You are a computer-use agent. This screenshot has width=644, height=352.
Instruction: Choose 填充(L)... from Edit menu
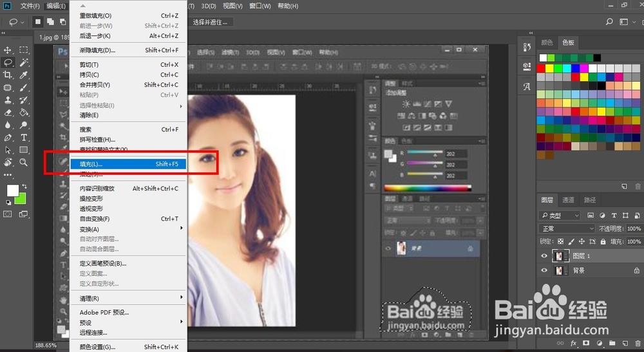[x=129, y=164]
